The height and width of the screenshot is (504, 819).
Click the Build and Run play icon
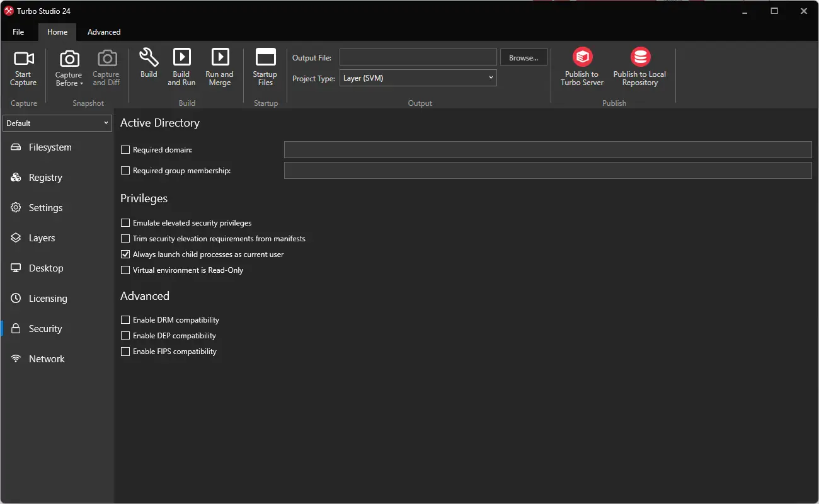click(x=181, y=57)
